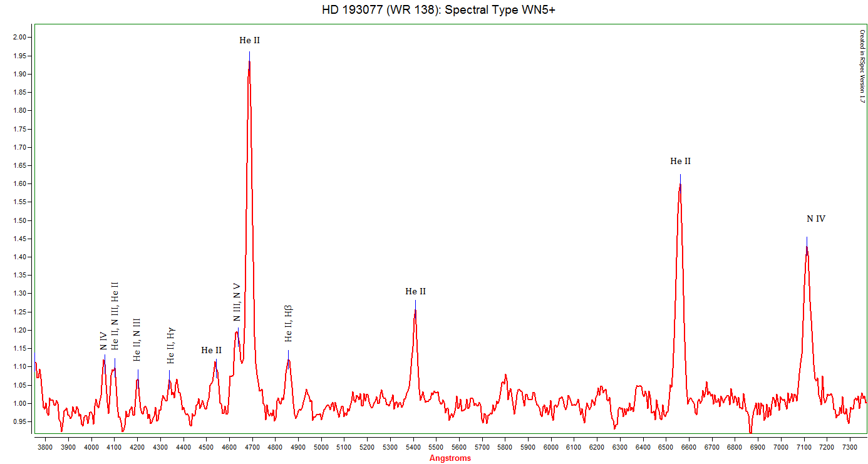868x464 pixels.
Task: Click the rotated He II, N III label near 4200
Action: (137, 339)
